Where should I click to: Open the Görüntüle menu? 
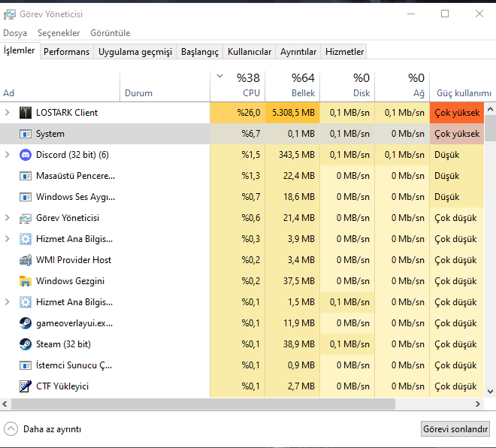[110, 33]
